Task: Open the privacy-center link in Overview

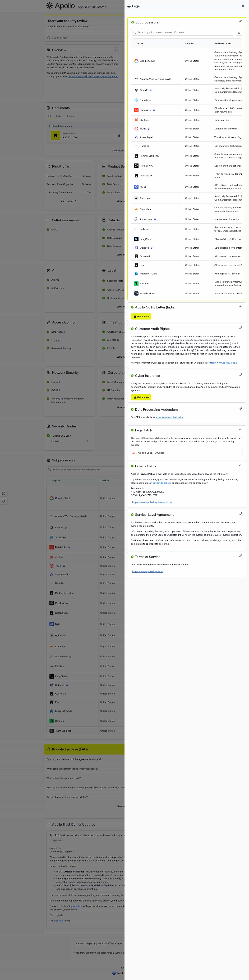Action: click(x=93, y=76)
